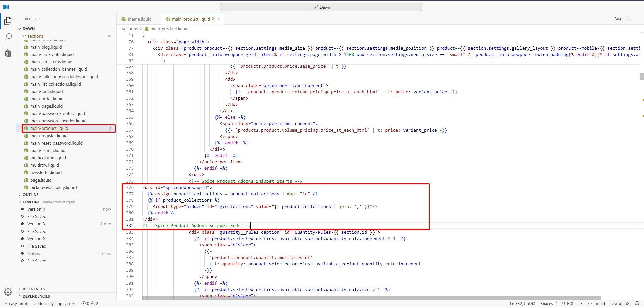Image resolution: width=644 pixels, height=307 pixels.
Task: Open the Explorer view in activity bar
Action: (x=8, y=21)
